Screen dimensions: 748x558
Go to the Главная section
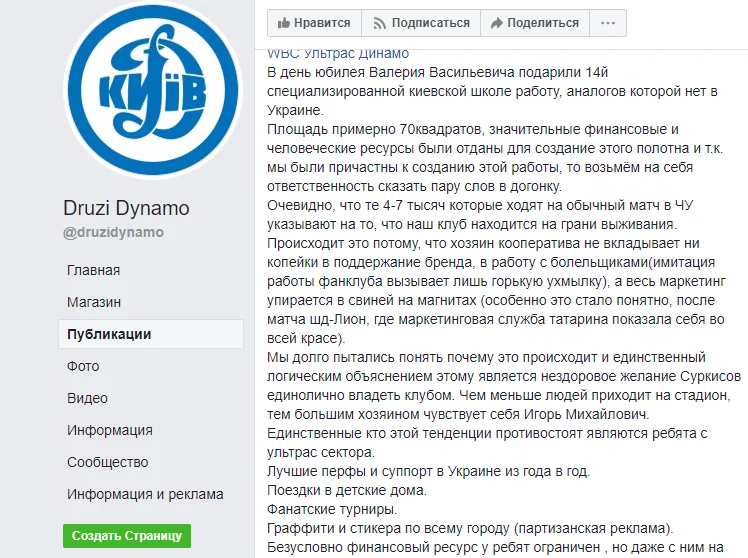(94, 270)
